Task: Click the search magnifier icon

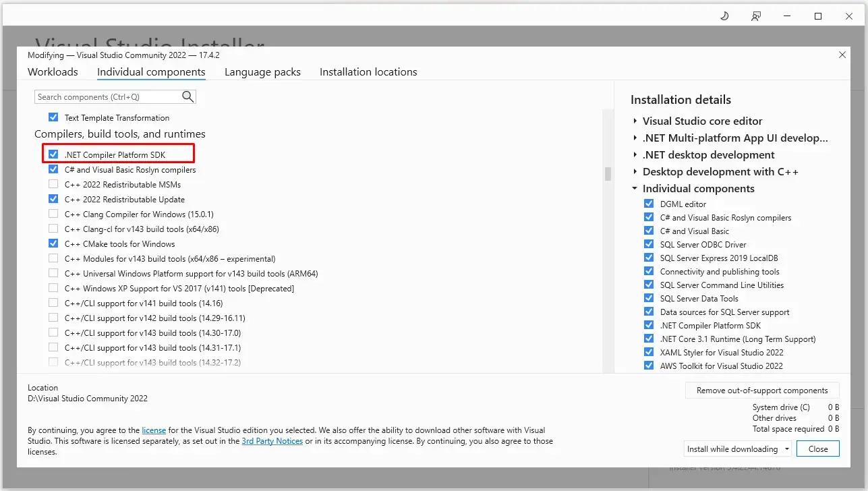Action: tap(188, 97)
